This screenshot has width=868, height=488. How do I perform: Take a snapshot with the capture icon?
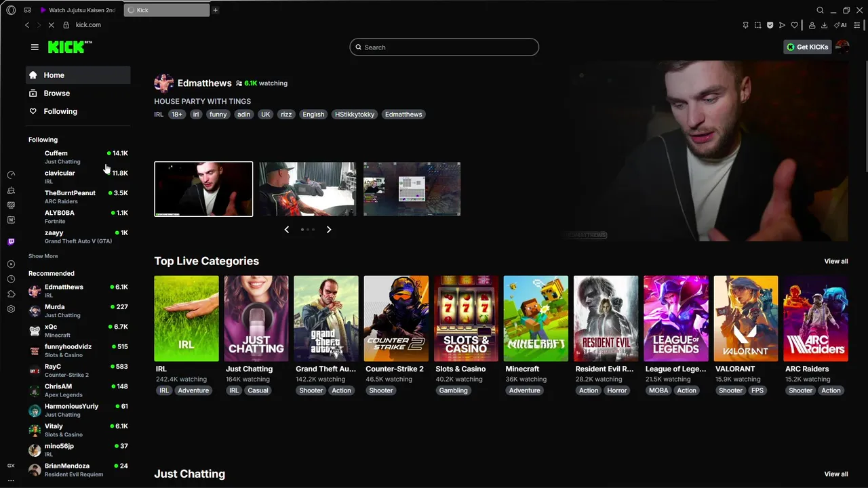pyautogui.click(x=757, y=25)
